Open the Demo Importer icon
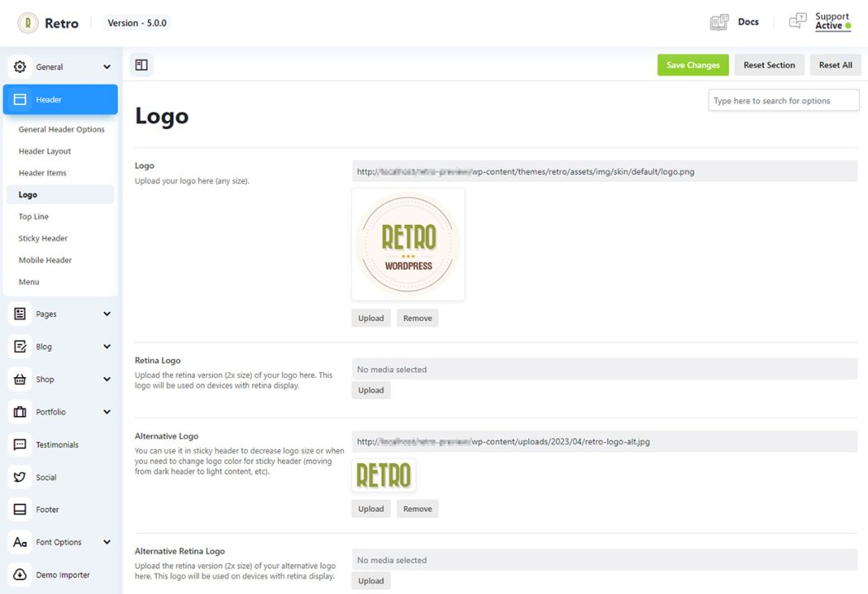 (19, 574)
